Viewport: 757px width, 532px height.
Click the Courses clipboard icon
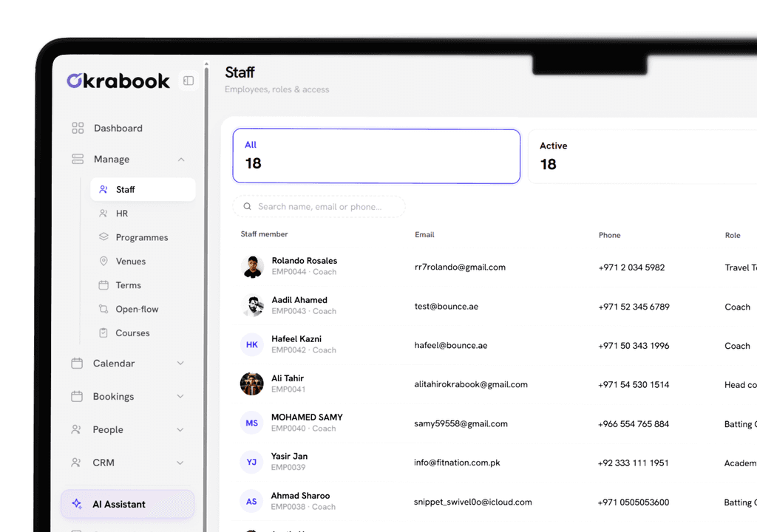[x=103, y=332]
